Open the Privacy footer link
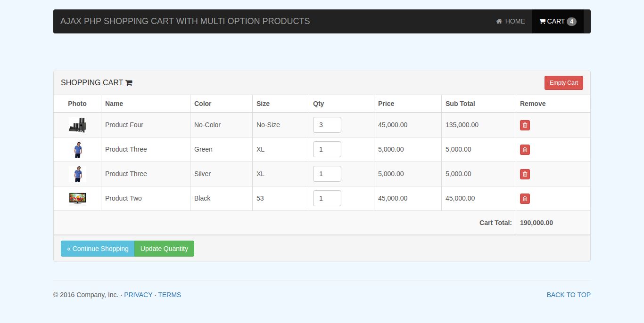 click(x=138, y=295)
